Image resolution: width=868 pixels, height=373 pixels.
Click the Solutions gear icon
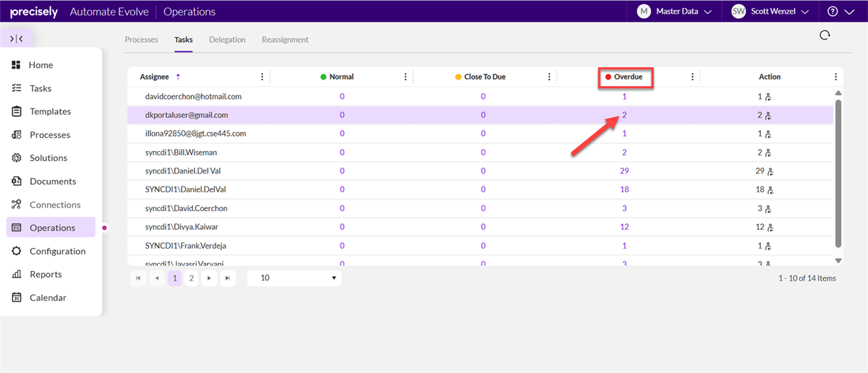tap(16, 158)
